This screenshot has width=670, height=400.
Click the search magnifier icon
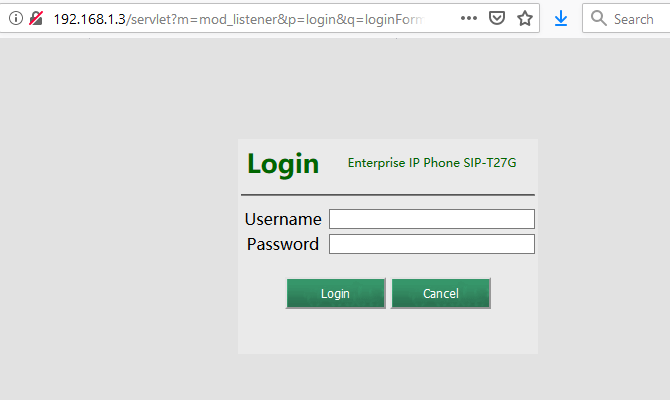pos(599,18)
